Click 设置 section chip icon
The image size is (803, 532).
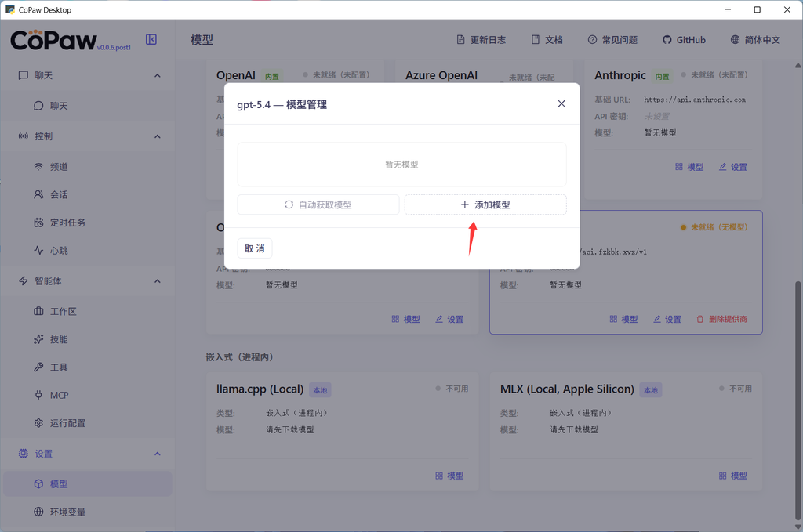(x=24, y=454)
